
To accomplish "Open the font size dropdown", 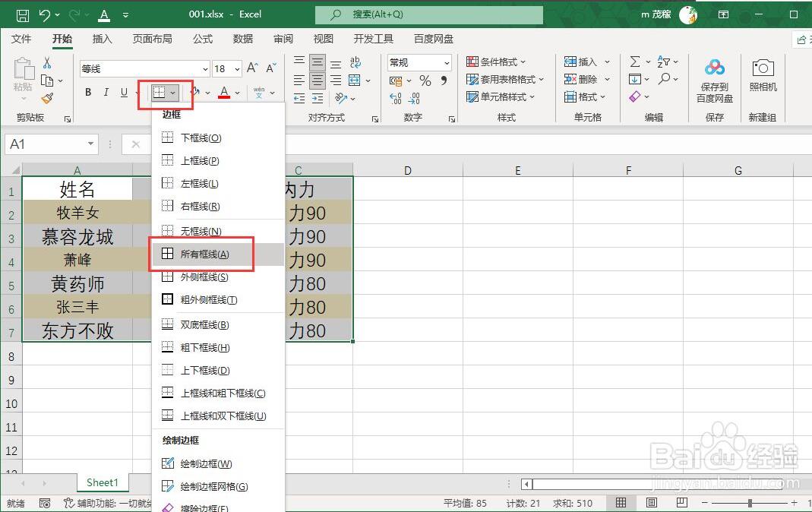I will click(236, 68).
